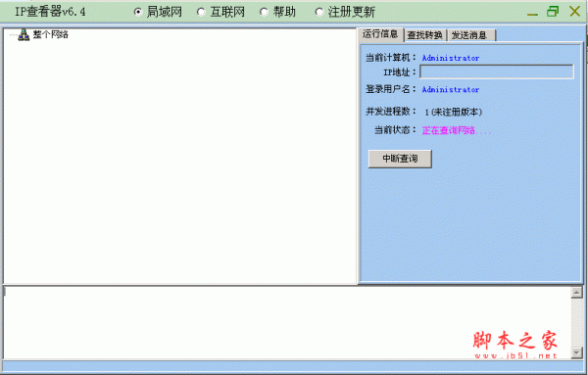Viewport: 588px width, 375px height.
Task: Click the Administrator value beside 当前计算机
Action: (x=451, y=58)
